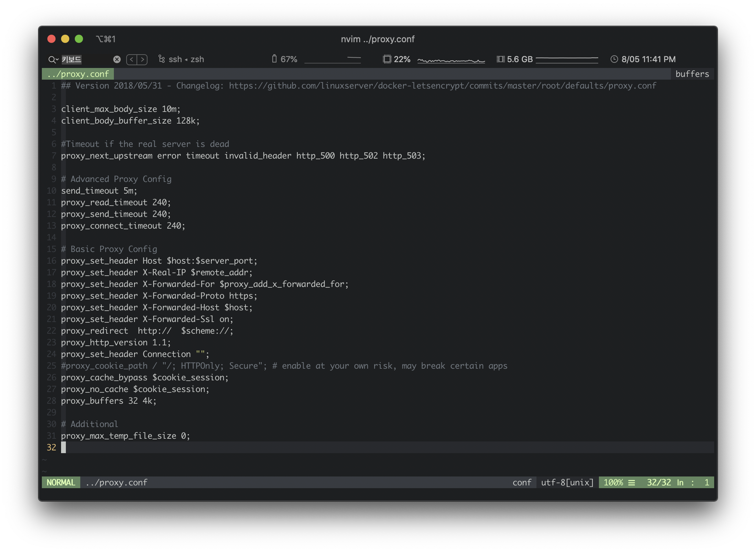Click the memory usage icon
The image size is (756, 552).
[x=500, y=59]
